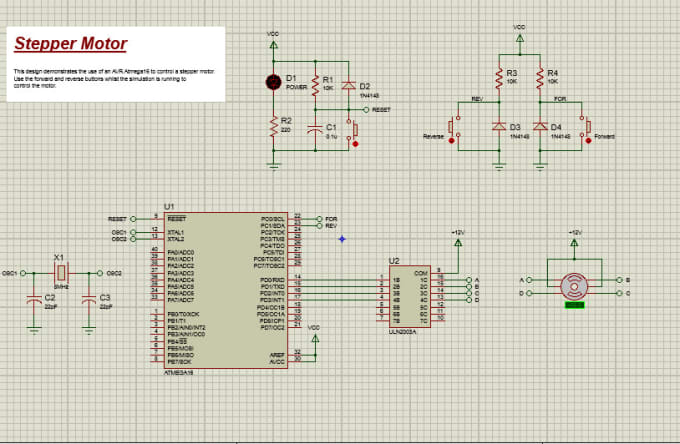Toggle the reset button's red latch dot

pos(356,144)
